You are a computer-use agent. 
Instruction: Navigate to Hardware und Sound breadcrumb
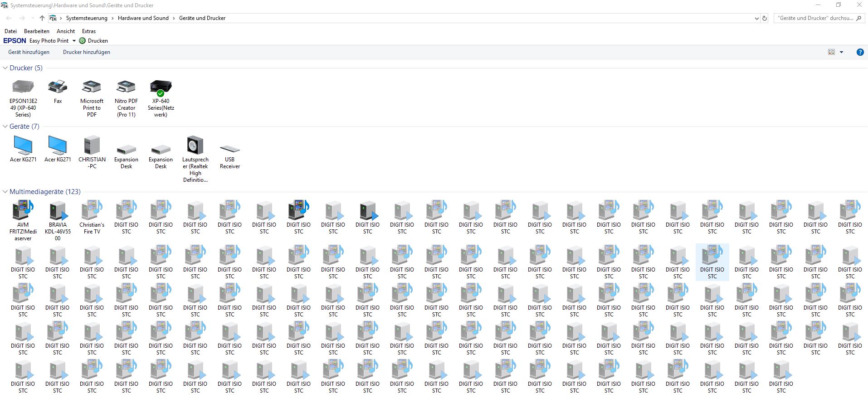143,18
